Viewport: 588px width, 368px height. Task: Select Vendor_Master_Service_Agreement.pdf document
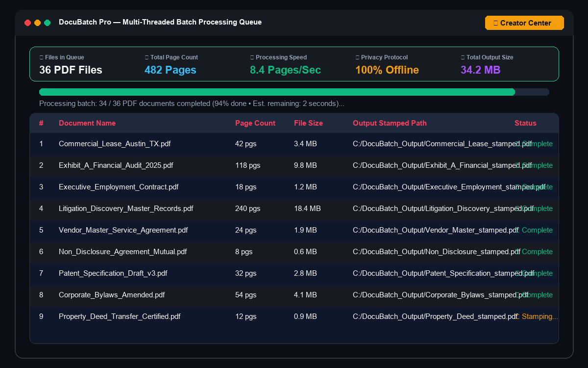[x=123, y=230]
